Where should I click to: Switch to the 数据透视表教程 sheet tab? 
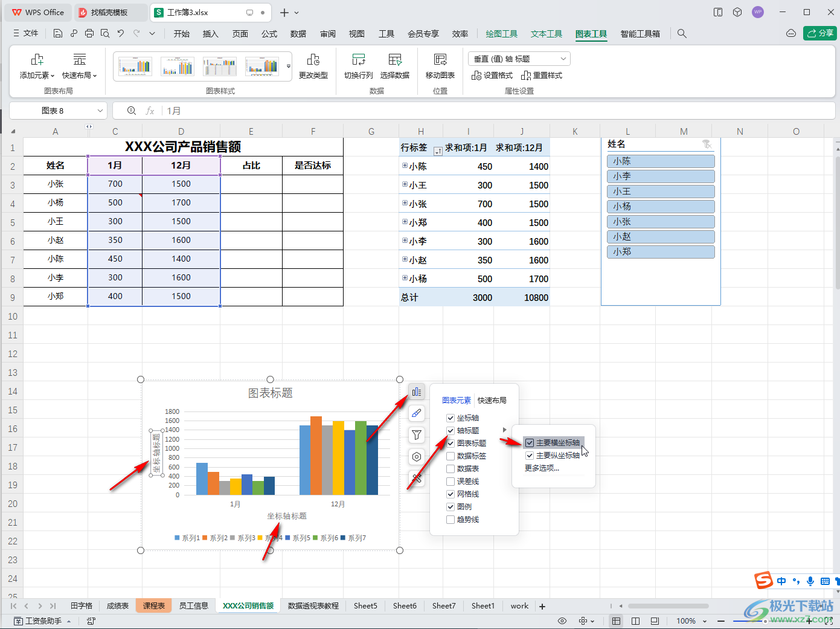[x=313, y=606]
